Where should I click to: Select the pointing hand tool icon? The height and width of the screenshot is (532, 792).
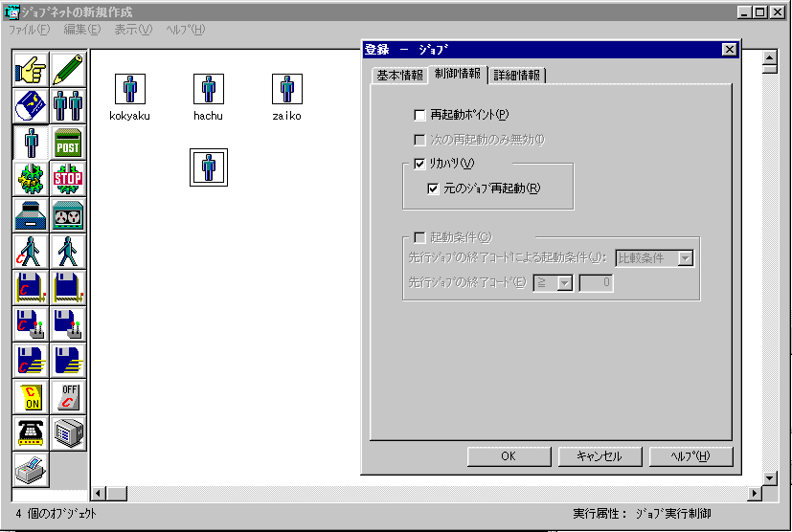tap(31, 70)
